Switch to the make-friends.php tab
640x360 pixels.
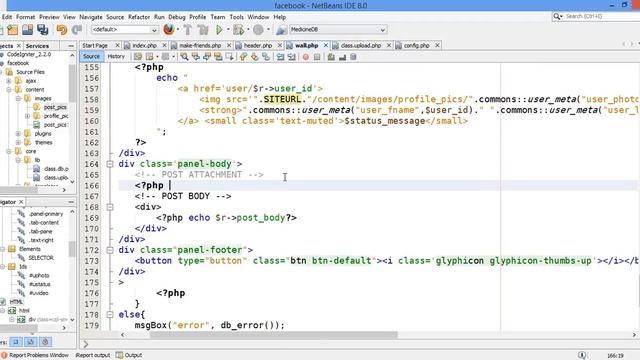coord(200,46)
